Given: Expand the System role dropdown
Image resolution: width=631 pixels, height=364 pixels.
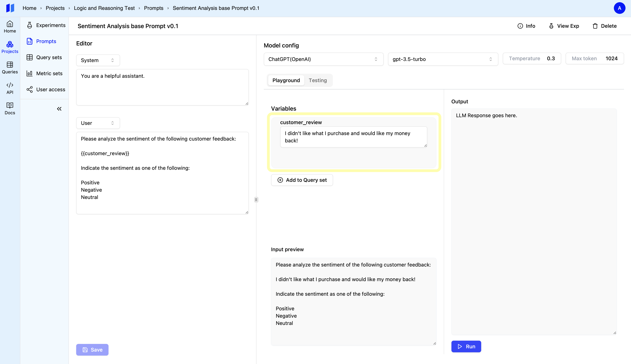Looking at the screenshot, I should (x=98, y=60).
